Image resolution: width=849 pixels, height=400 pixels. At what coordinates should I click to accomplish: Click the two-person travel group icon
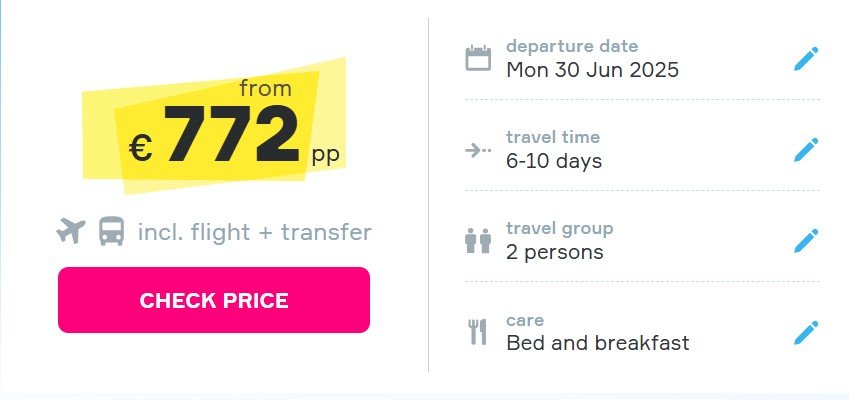pos(478,241)
